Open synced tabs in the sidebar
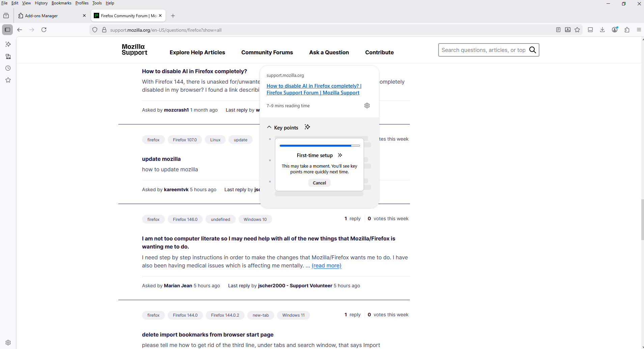644x349 pixels. coord(8,56)
